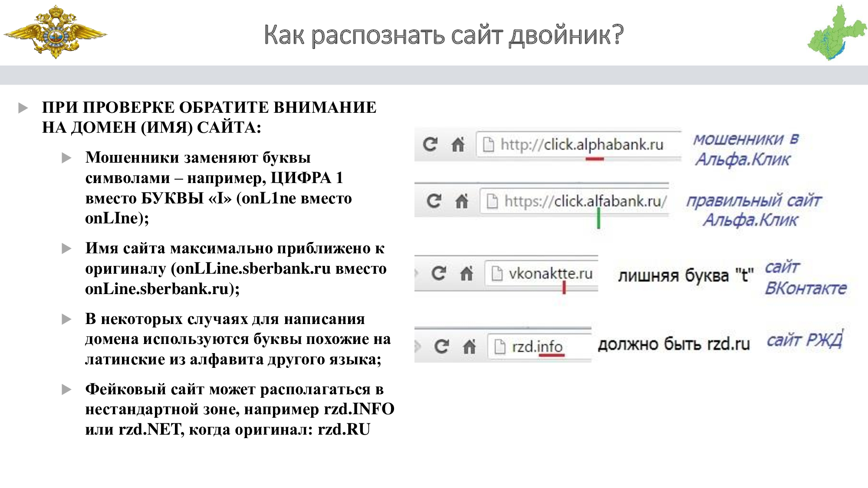Click label 'правильный сайт Альфа.Клик'
This screenshot has height=488, width=868.
[754, 210]
